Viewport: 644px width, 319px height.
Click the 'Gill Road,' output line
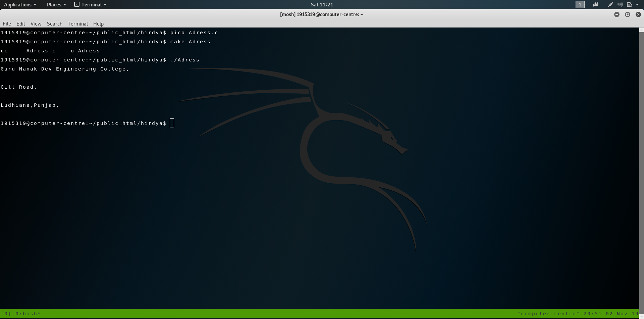(x=19, y=87)
